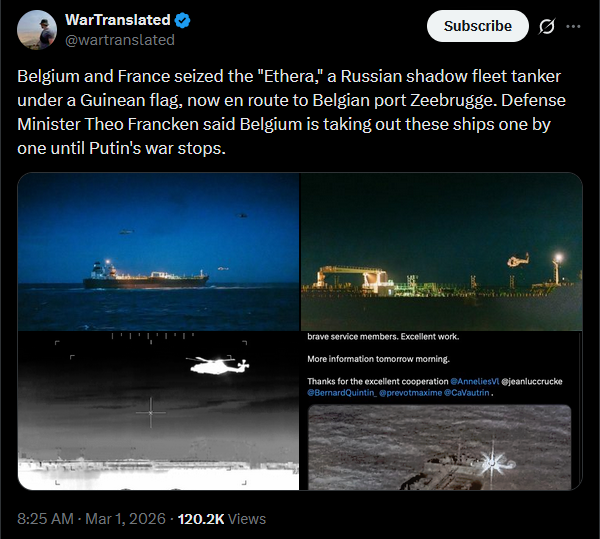The width and height of the screenshot is (600, 539).
Task: Open the quoted tweet screenshot image
Action: pos(442,411)
